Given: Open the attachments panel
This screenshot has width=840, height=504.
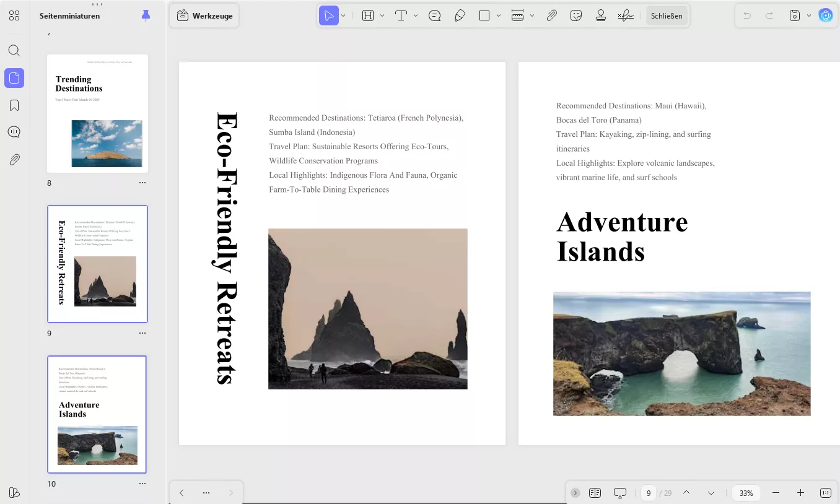Looking at the screenshot, I should 14,160.
